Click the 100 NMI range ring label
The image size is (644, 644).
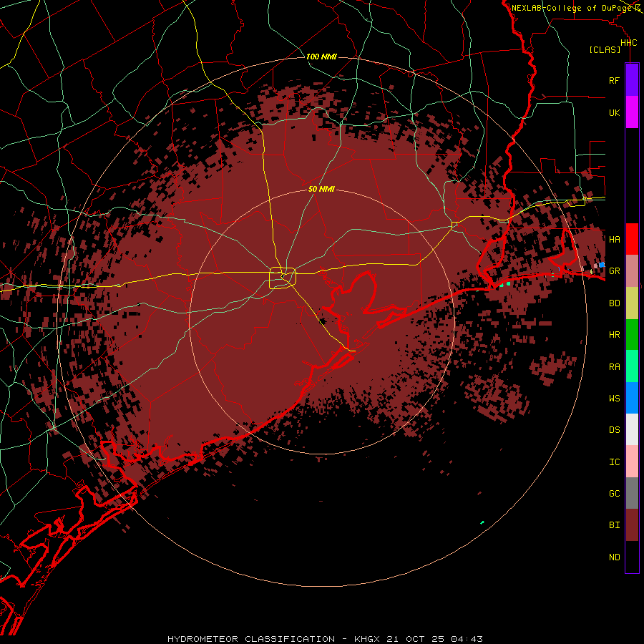[x=321, y=57]
